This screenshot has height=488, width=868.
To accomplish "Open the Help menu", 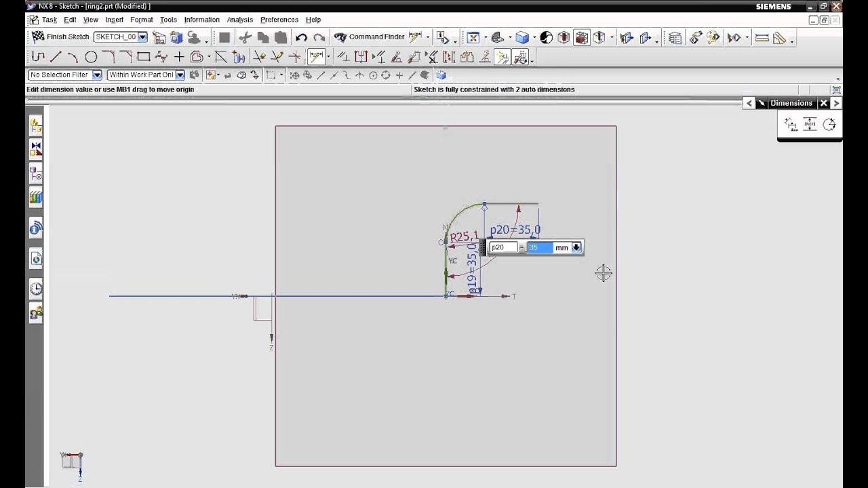I will (x=313, y=20).
